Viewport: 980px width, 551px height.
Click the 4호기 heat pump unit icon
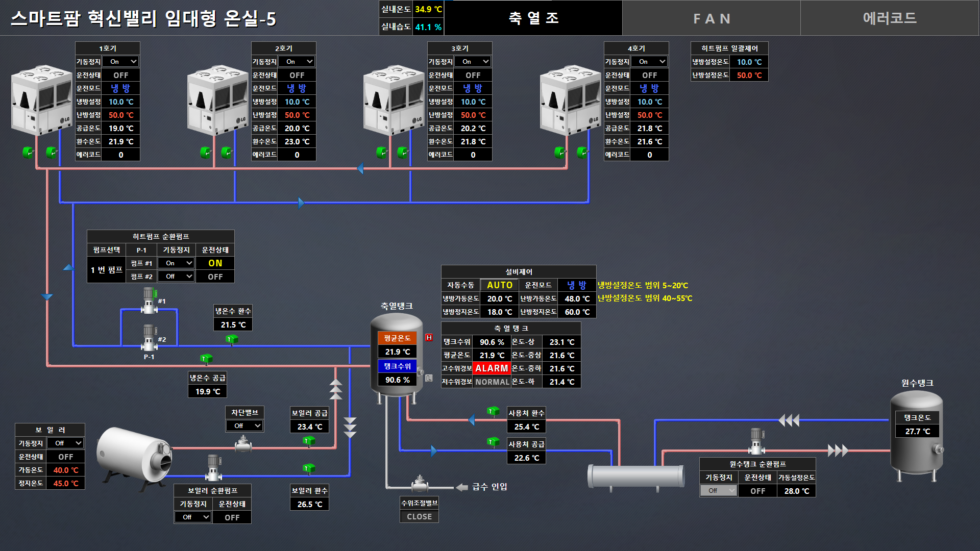coord(571,99)
